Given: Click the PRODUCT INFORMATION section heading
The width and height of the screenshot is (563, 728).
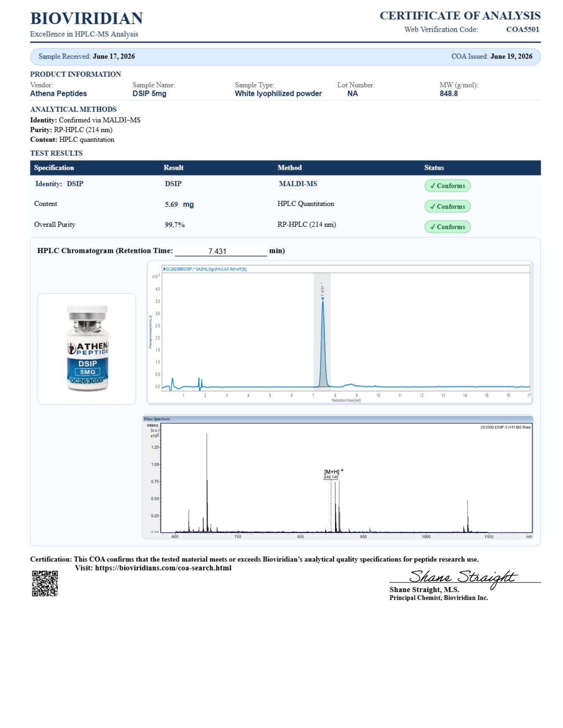Looking at the screenshot, I should click(76, 74).
